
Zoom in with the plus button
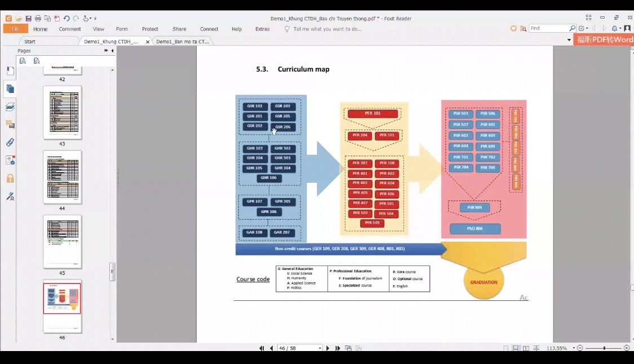coord(627,348)
